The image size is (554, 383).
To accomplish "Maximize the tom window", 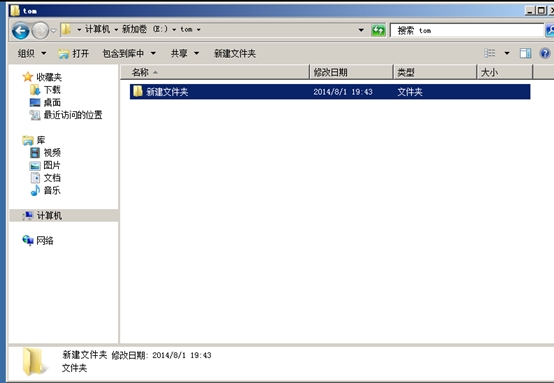I will 540,11.
